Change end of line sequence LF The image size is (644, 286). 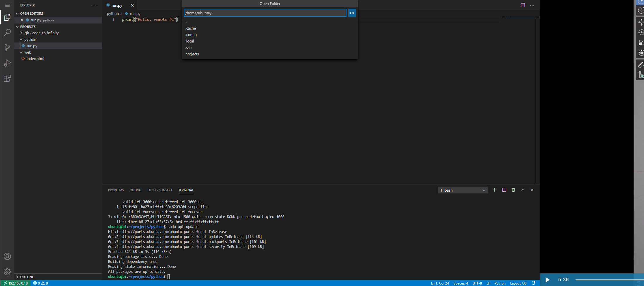click(x=488, y=283)
